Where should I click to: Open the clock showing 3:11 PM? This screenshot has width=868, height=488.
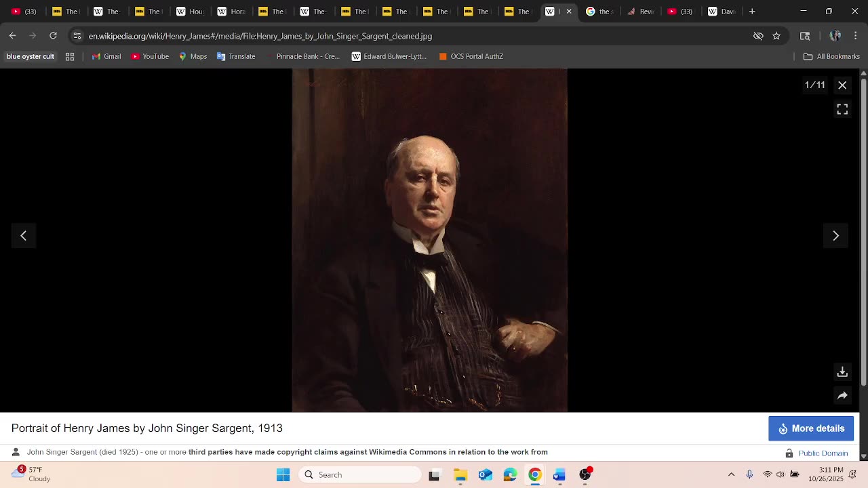click(x=825, y=474)
